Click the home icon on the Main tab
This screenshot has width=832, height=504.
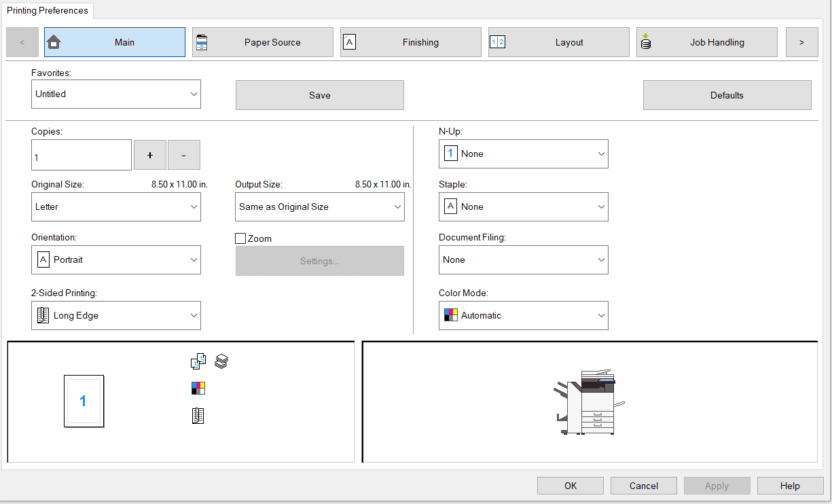pyautogui.click(x=54, y=41)
